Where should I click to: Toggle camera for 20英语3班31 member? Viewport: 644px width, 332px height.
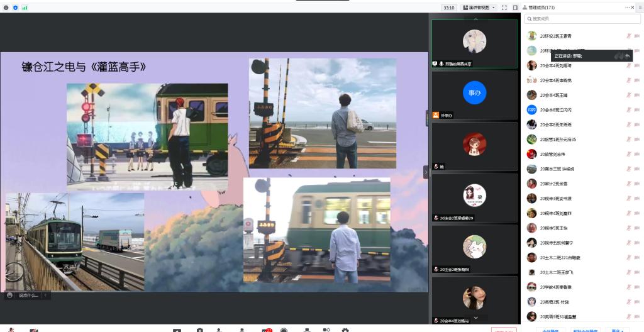tap(637, 317)
